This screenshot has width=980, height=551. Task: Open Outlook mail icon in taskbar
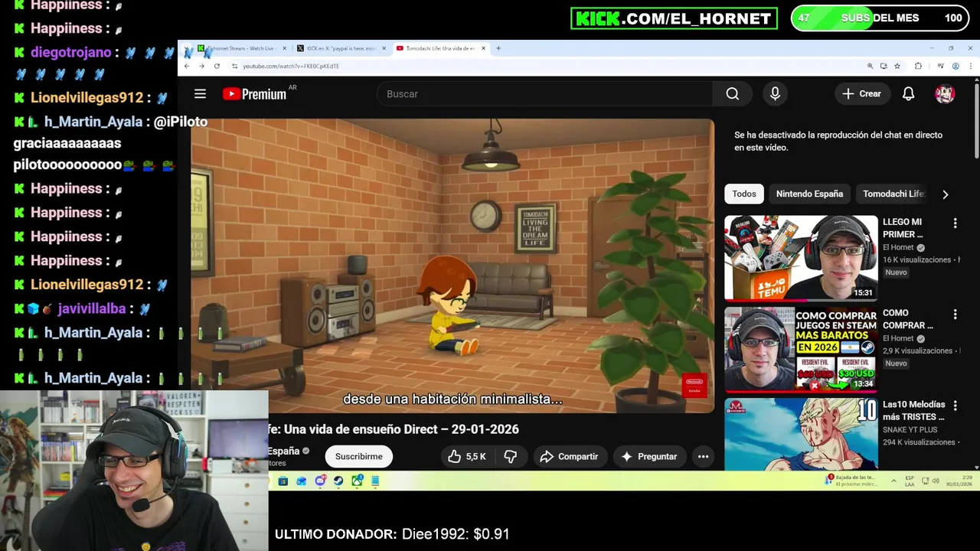click(x=302, y=481)
